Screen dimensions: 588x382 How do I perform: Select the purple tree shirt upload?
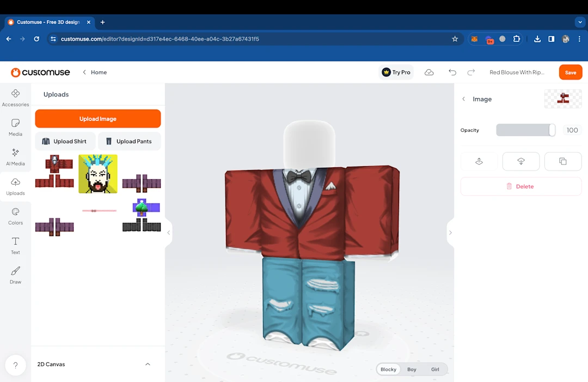[x=142, y=215]
